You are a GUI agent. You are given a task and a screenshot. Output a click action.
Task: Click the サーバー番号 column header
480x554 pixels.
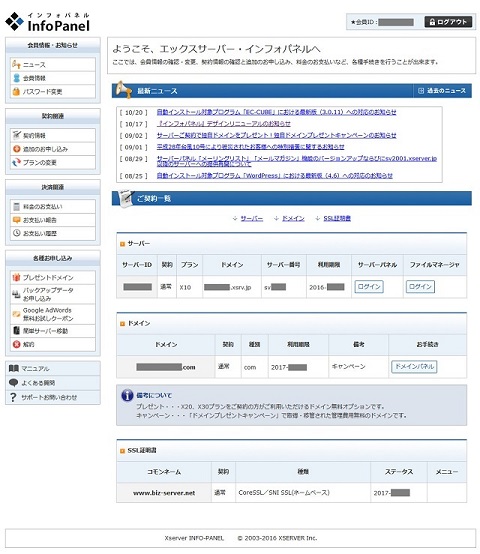284,265
